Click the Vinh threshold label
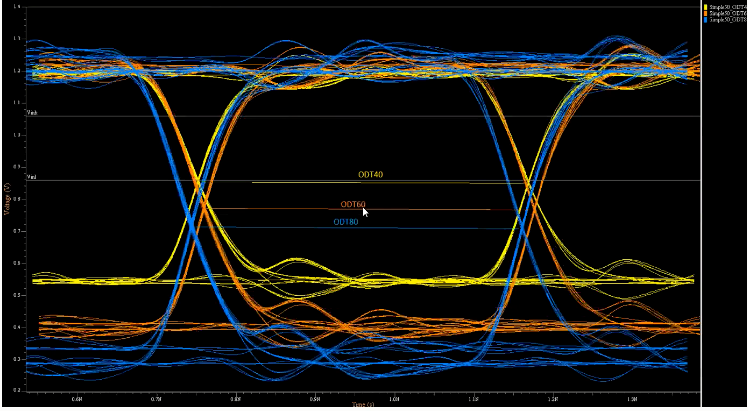The image size is (748, 411). point(32,113)
